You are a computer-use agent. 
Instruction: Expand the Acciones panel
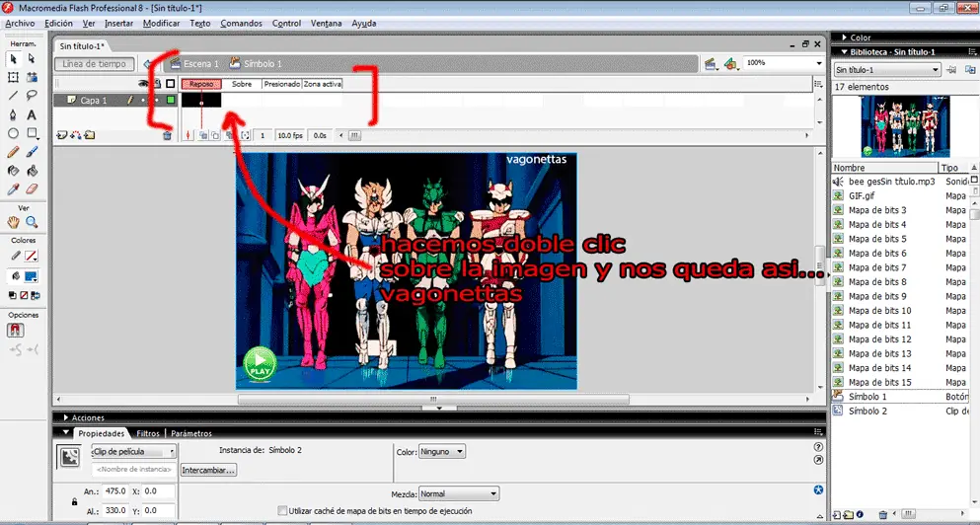tap(65, 417)
